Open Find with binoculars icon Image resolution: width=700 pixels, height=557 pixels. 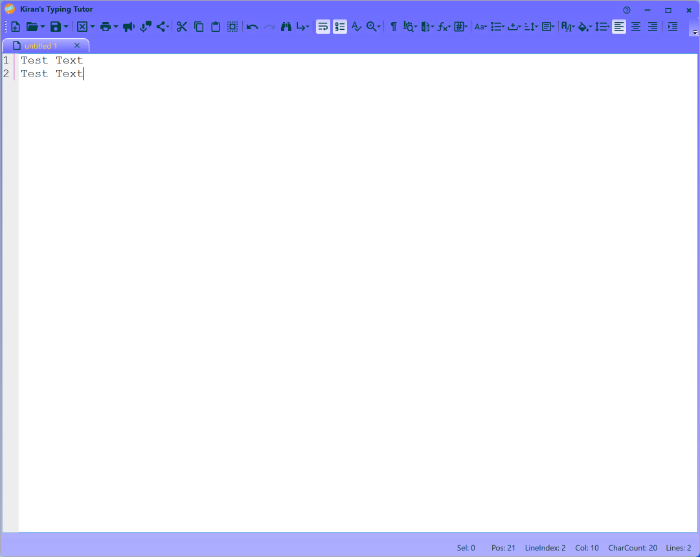[x=286, y=27]
